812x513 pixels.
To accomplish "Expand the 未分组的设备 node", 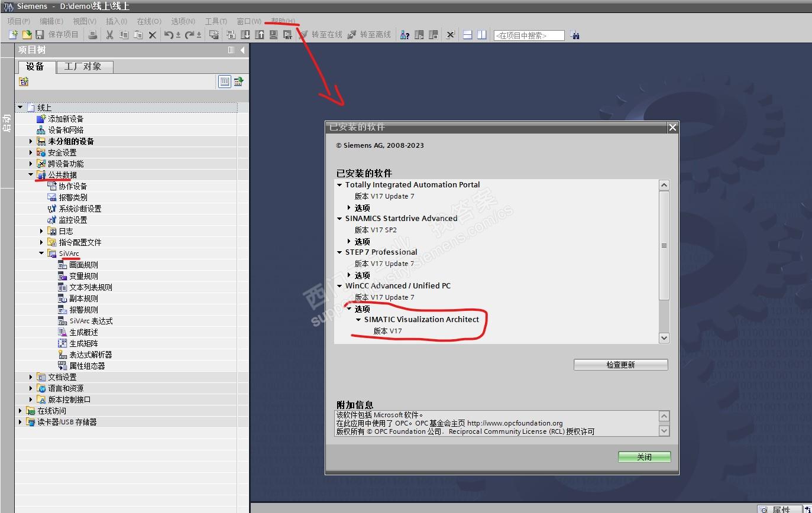I will [x=31, y=141].
